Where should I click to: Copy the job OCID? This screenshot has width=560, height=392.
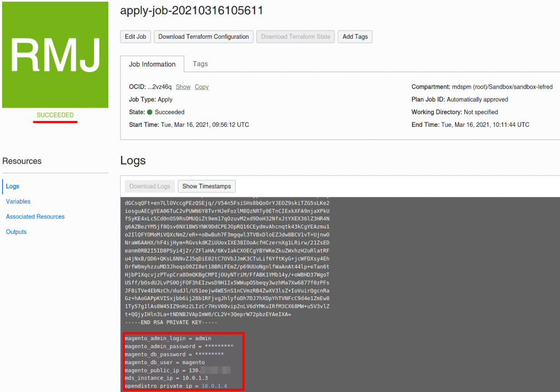(x=202, y=87)
